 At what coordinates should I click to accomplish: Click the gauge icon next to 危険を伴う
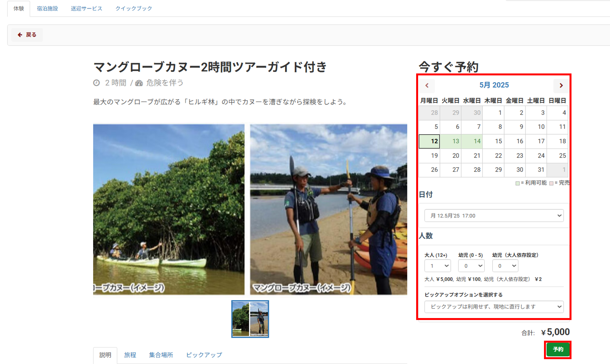[x=139, y=83]
